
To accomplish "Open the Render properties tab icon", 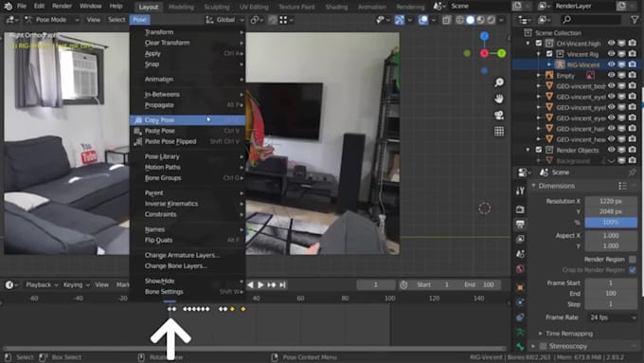I will coord(520,209).
